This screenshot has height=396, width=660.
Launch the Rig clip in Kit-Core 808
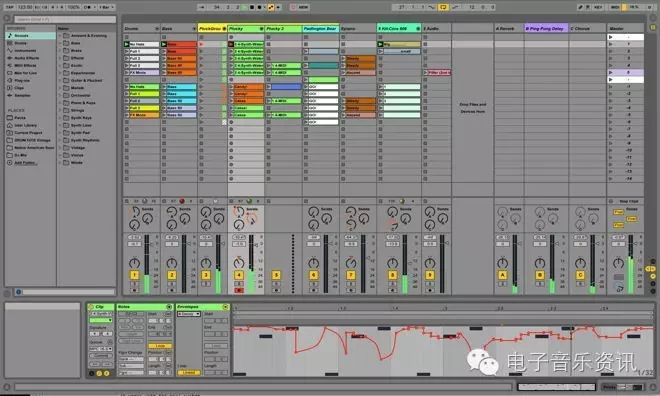(381, 44)
